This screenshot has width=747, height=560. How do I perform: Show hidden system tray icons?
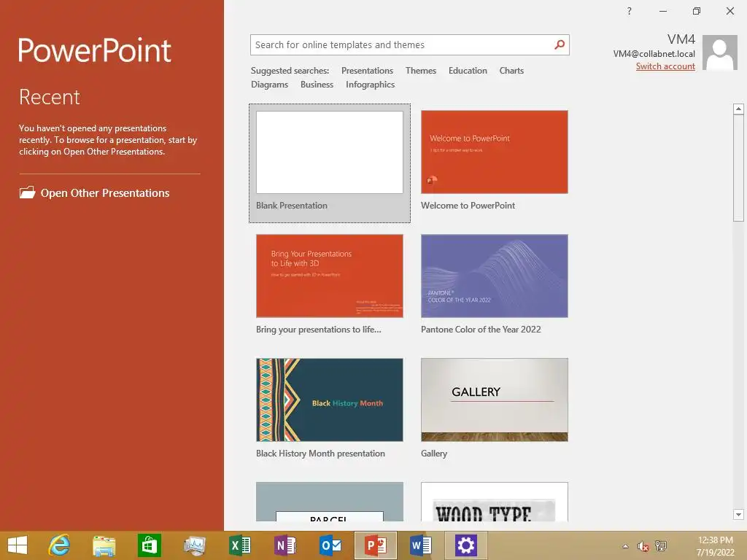(625, 546)
